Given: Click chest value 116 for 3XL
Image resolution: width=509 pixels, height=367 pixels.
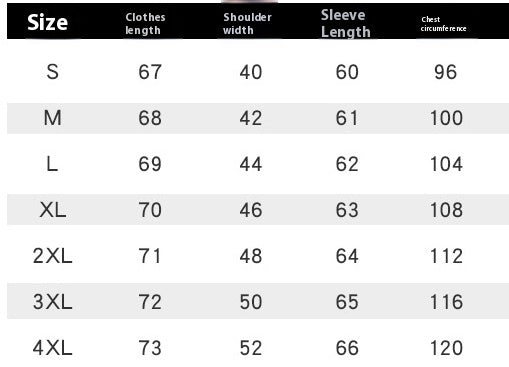Looking at the screenshot, I should click(x=446, y=302).
